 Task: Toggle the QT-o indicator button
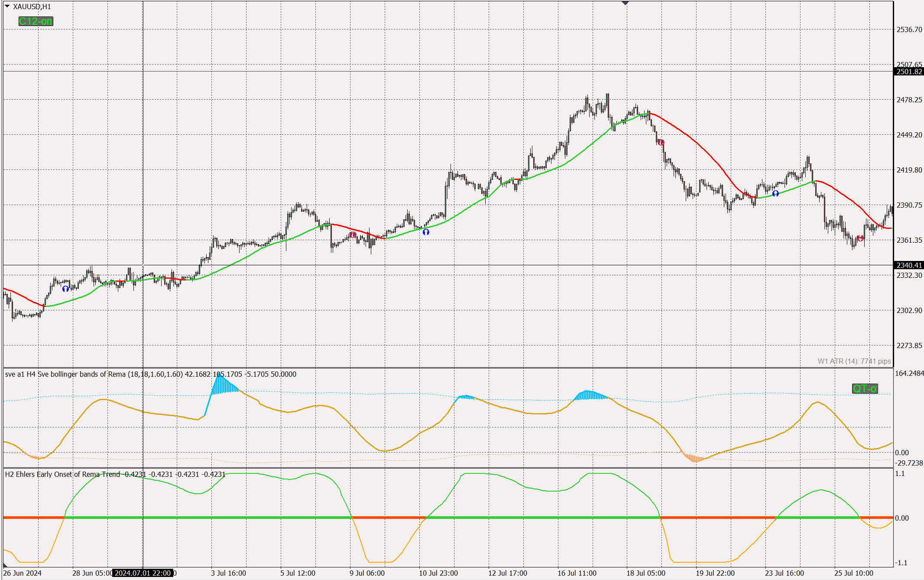click(x=864, y=388)
